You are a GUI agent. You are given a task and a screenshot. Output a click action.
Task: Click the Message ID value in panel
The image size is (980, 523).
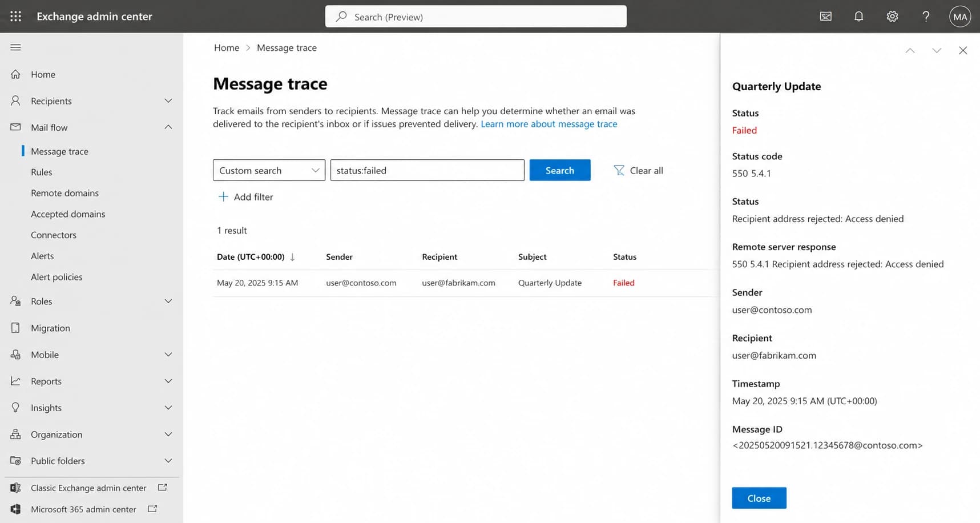[827, 445]
